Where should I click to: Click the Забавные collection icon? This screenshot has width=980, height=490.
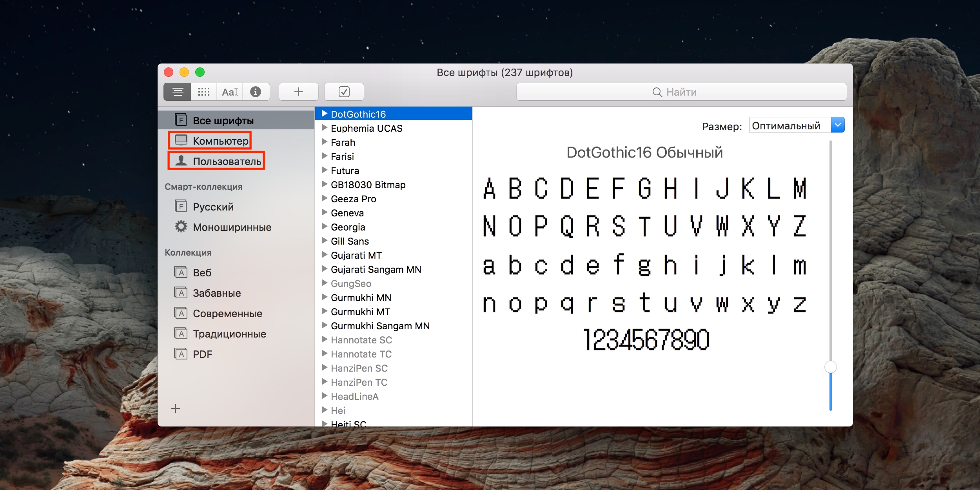pyautogui.click(x=181, y=292)
